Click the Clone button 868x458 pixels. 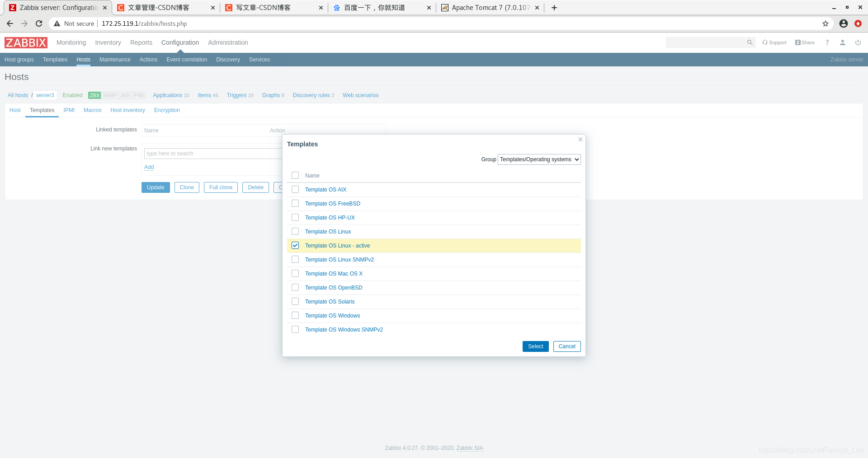[x=187, y=187]
